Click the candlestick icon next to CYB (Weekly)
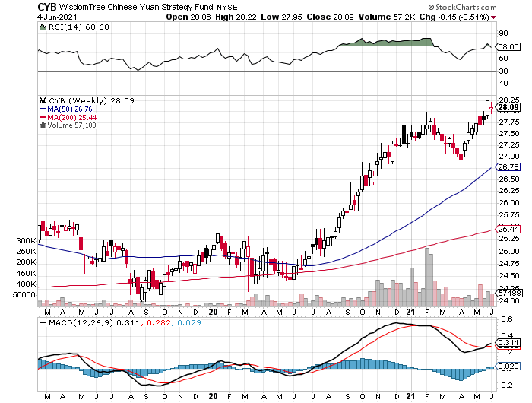 (43, 100)
